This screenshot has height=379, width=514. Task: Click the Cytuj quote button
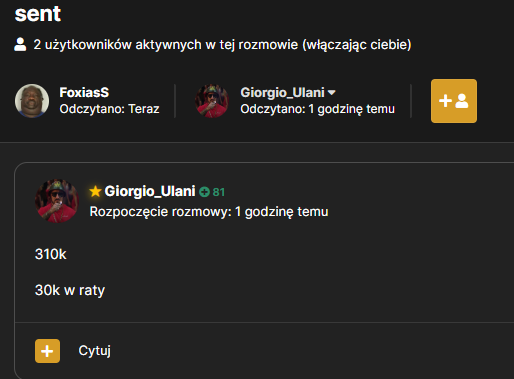click(94, 351)
